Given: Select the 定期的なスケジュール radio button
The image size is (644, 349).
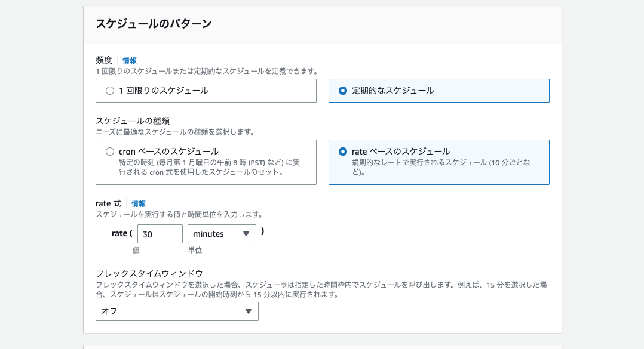Looking at the screenshot, I should tap(342, 91).
